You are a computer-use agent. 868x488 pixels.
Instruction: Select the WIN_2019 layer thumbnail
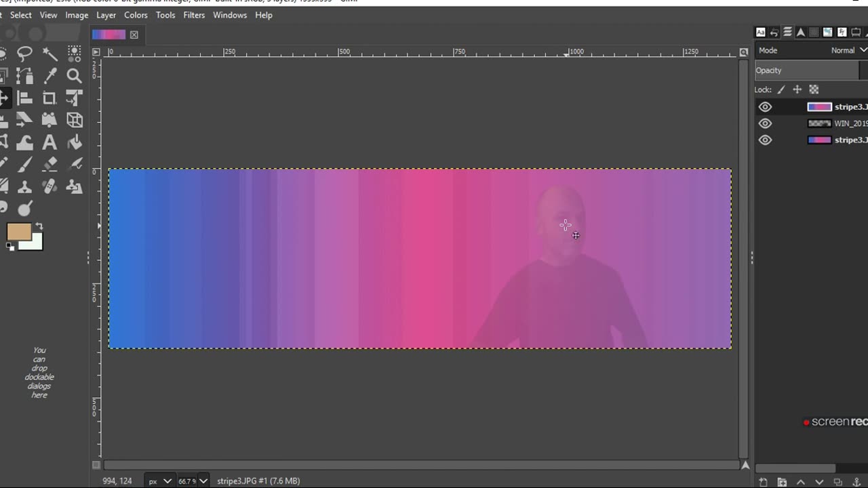pos(819,123)
